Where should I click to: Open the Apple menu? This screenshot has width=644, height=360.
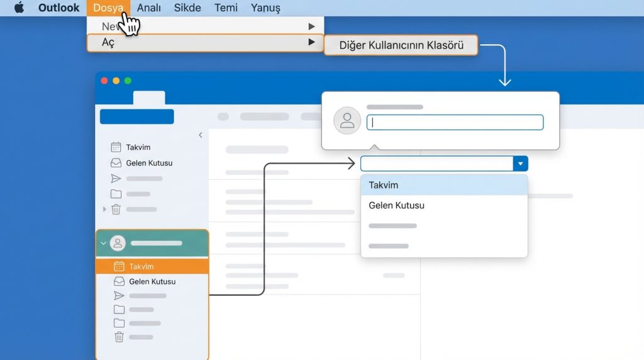pos(19,8)
